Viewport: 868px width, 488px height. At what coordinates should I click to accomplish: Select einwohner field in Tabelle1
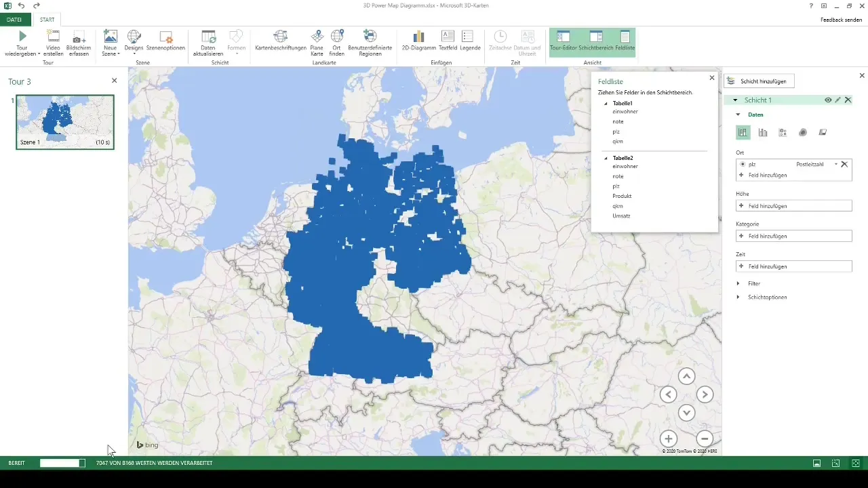(x=625, y=111)
